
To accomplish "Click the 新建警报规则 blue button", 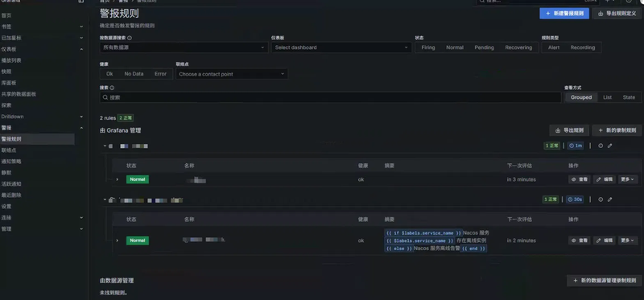I will point(564,14).
